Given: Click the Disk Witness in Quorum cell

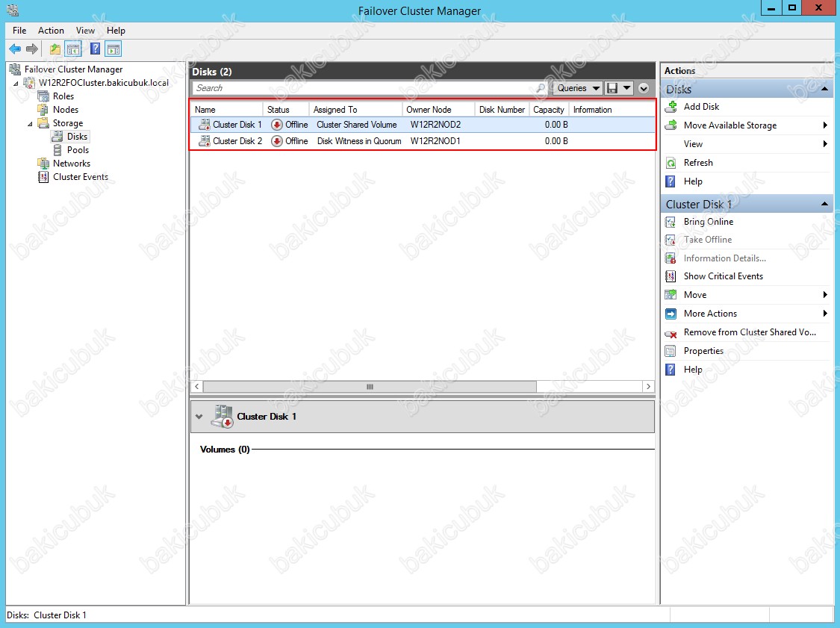Looking at the screenshot, I should click(x=359, y=141).
